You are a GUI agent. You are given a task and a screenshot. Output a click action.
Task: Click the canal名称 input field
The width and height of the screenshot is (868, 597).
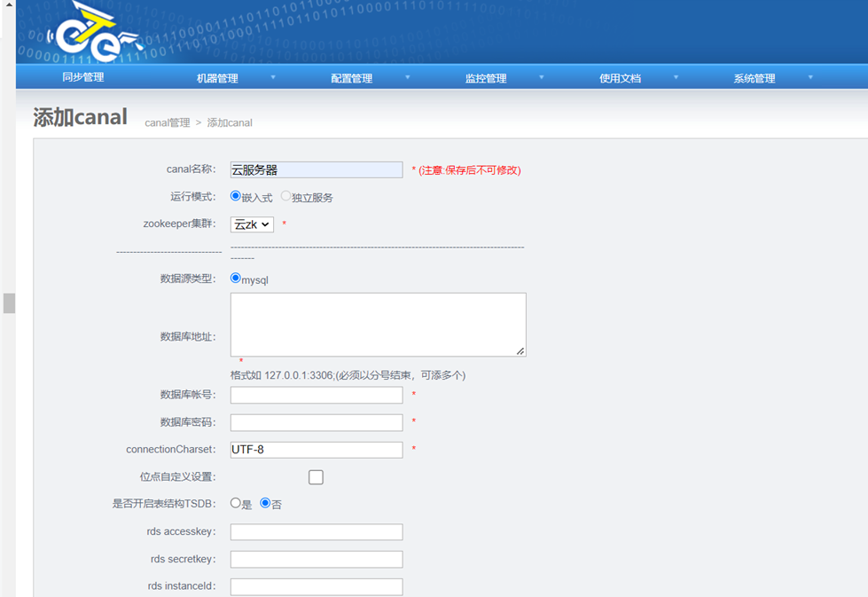point(317,169)
